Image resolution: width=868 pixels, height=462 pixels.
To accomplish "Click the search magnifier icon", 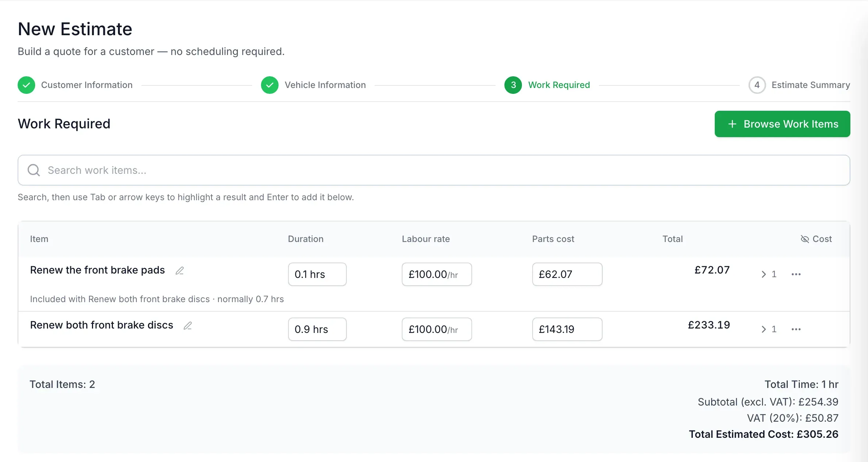I will 34,170.
